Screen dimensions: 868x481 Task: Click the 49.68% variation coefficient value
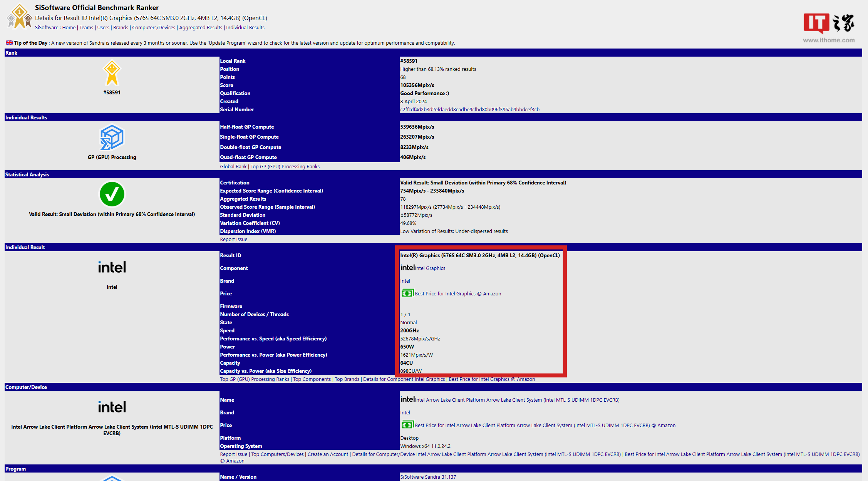[x=408, y=223]
